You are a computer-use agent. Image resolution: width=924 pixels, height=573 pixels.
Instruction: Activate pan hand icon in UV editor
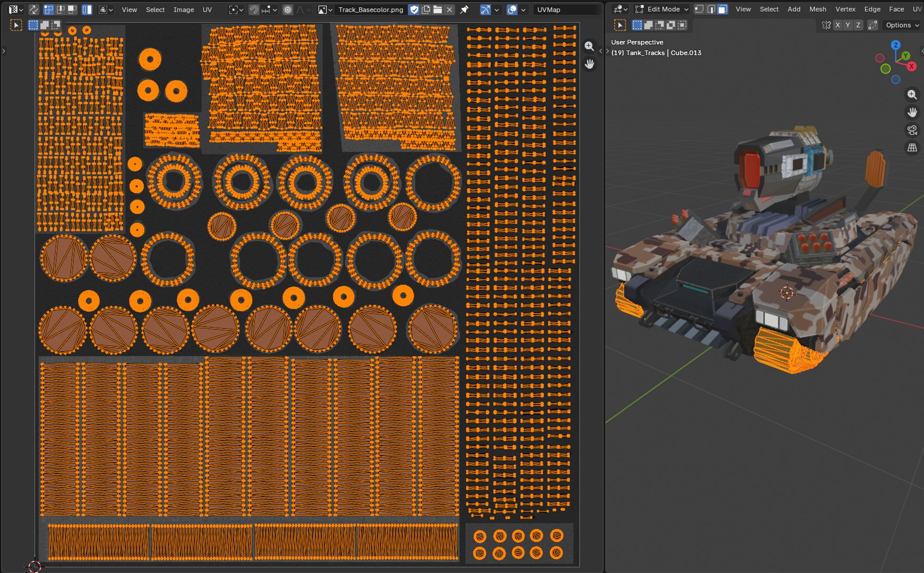[x=589, y=64]
